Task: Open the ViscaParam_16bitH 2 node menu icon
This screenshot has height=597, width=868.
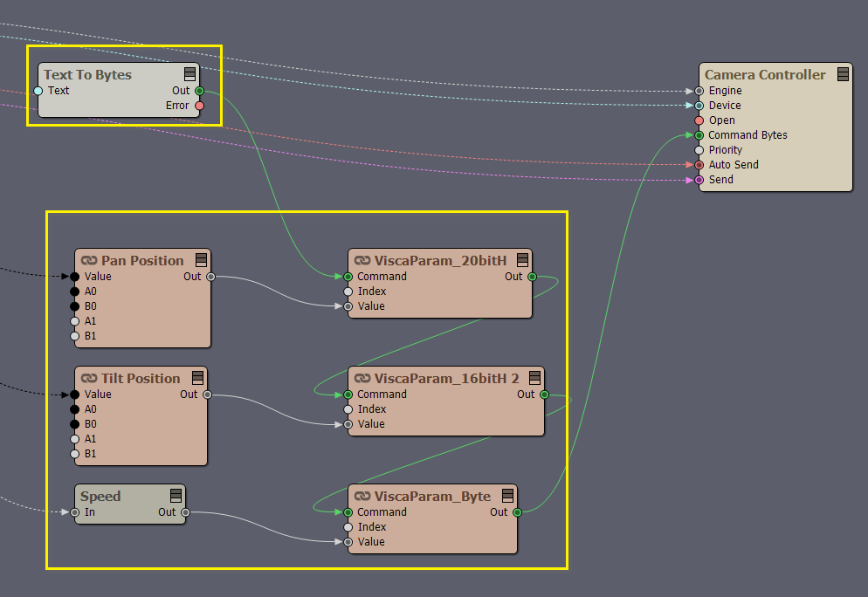Action: pos(534,378)
